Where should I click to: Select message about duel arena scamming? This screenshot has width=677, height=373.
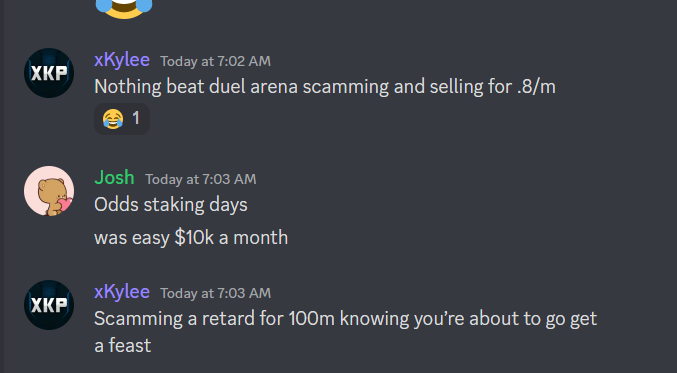click(x=325, y=87)
